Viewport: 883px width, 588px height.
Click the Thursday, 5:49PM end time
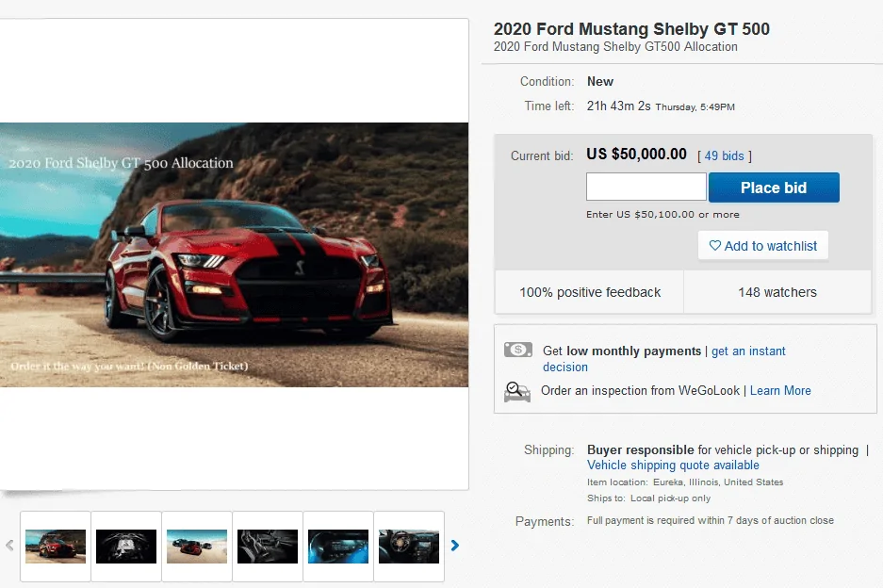[695, 107]
